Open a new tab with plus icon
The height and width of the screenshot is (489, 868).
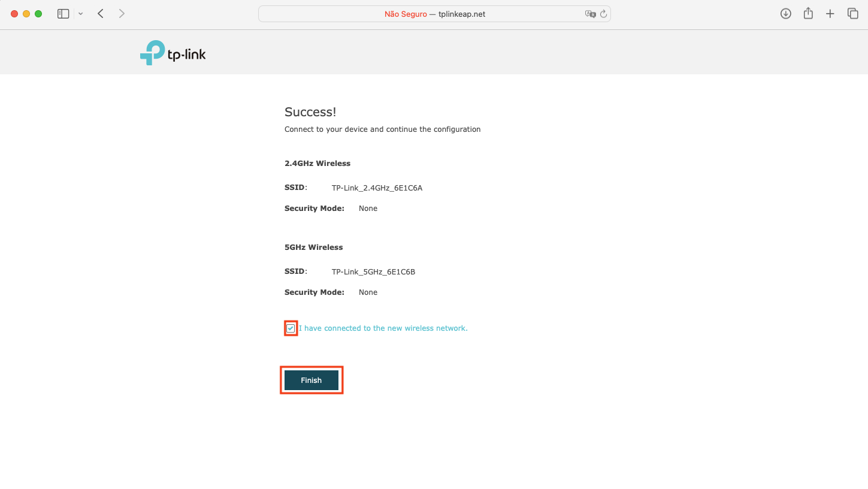[830, 14]
